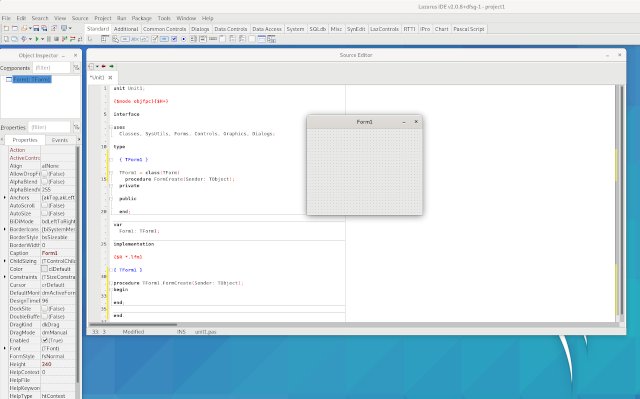The image size is (640, 399).
Task: Toggle the AllowDropFiles property checkbox
Action: pos(44,174)
